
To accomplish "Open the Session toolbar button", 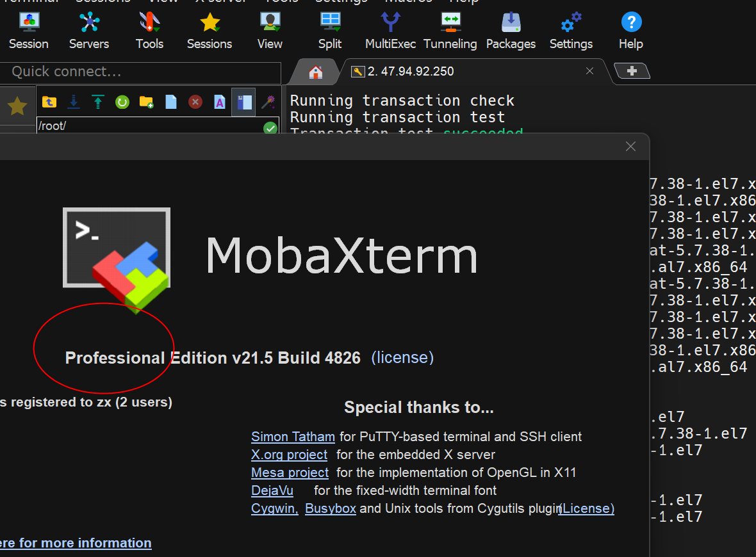I will [29, 31].
